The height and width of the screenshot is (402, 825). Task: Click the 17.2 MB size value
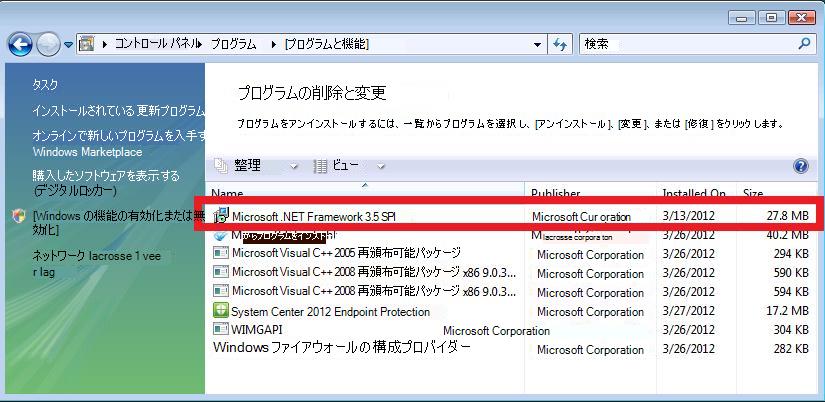click(x=787, y=311)
